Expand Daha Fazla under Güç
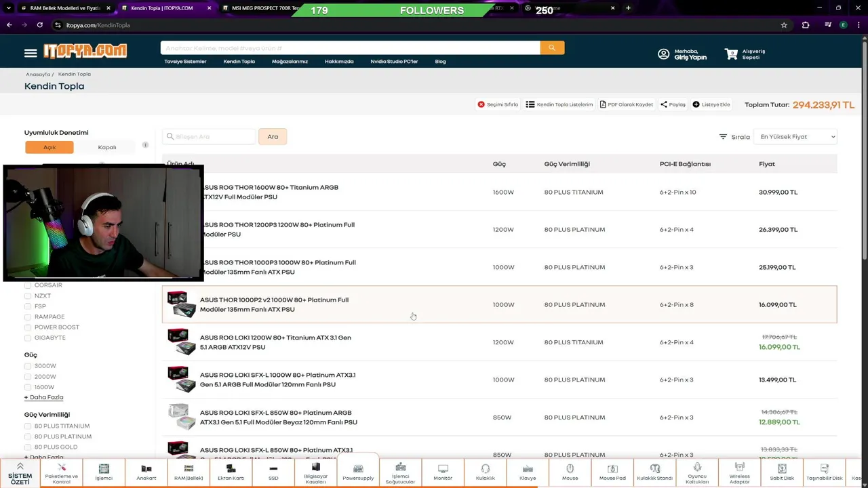 pos(44,397)
